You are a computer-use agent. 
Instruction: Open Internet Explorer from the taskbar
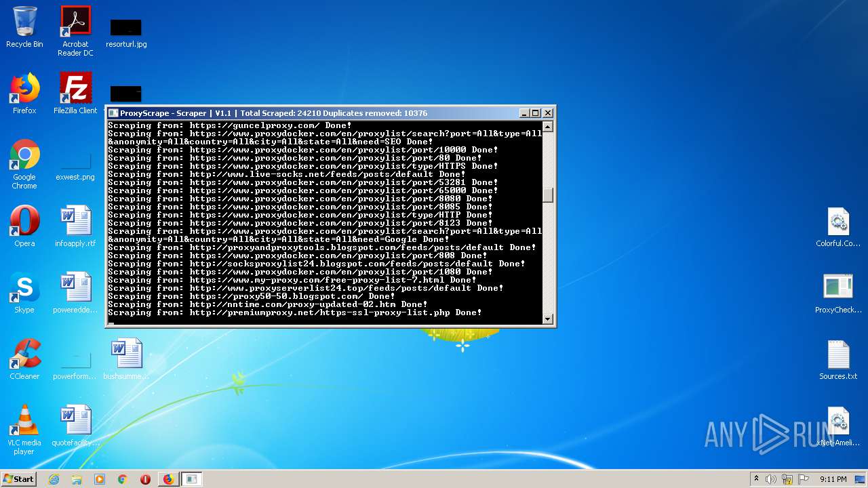click(x=54, y=479)
